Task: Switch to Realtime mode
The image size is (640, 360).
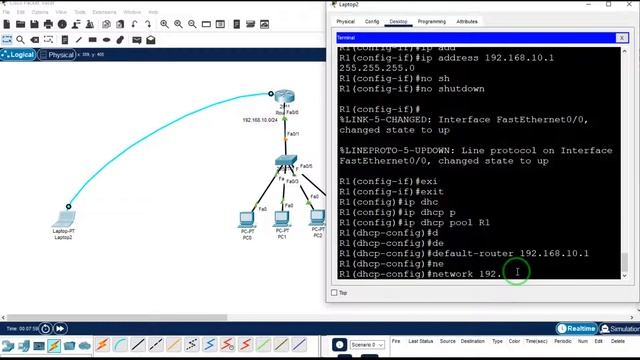Action: coord(577,329)
